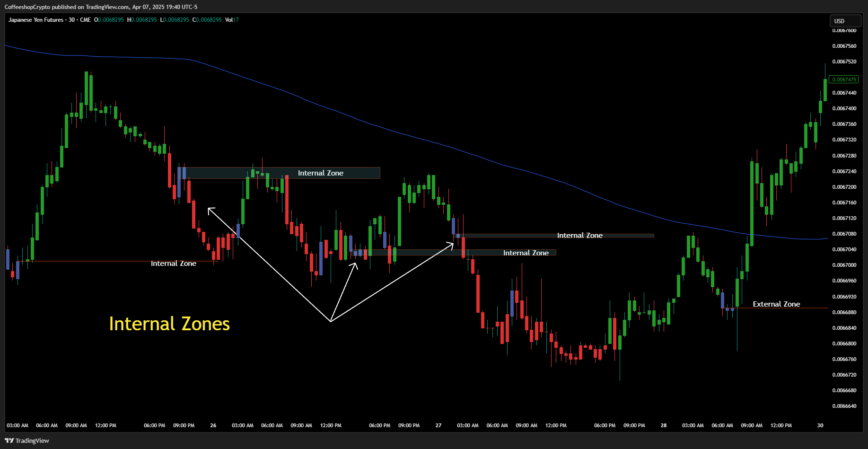Image resolution: width=868 pixels, height=449 pixels.
Task: Click the 0.0066640 price axis label
Action: [844, 406]
